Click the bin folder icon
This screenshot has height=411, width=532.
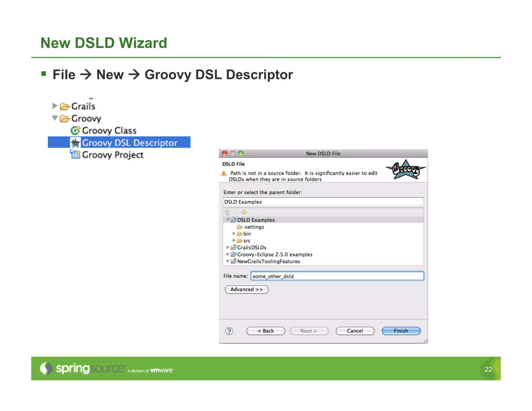point(240,234)
